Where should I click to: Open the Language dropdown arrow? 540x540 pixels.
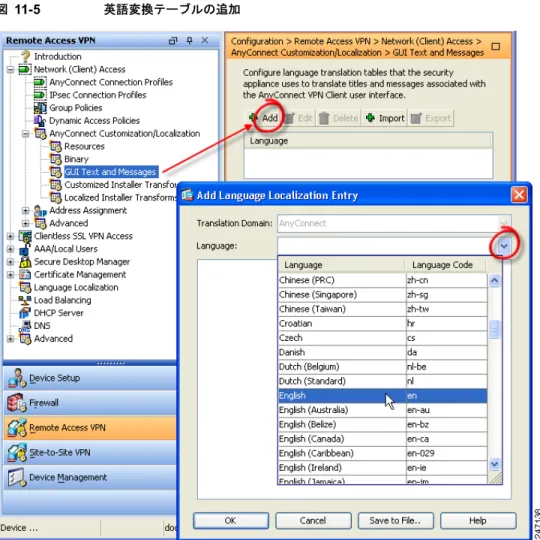(504, 246)
